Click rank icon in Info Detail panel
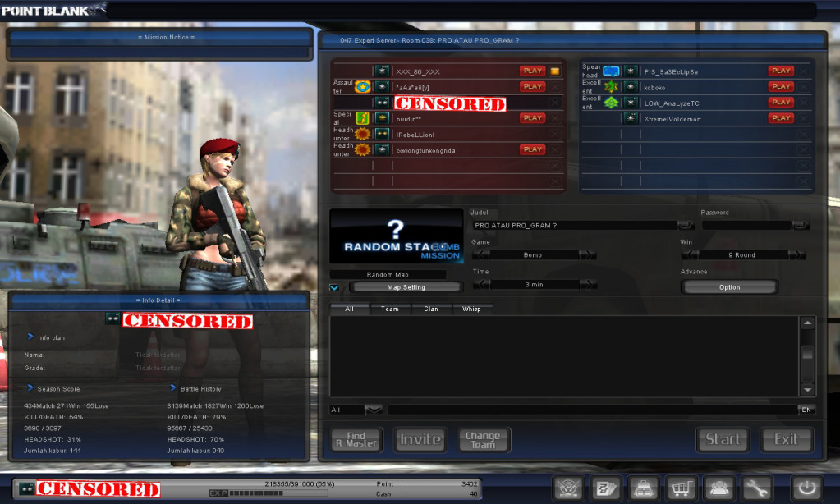The height and width of the screenshot is (504, 840). click(112, 318)
